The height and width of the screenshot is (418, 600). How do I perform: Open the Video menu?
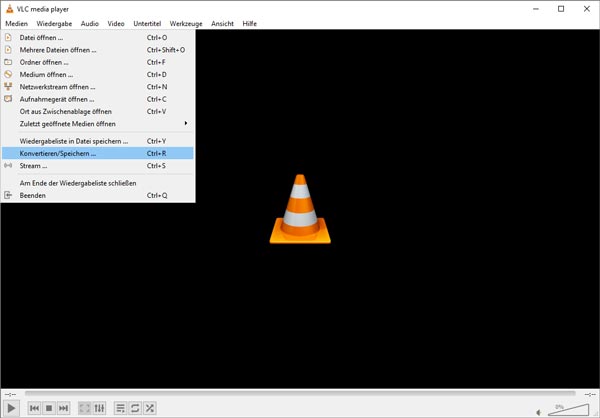[x=116, y=23]
